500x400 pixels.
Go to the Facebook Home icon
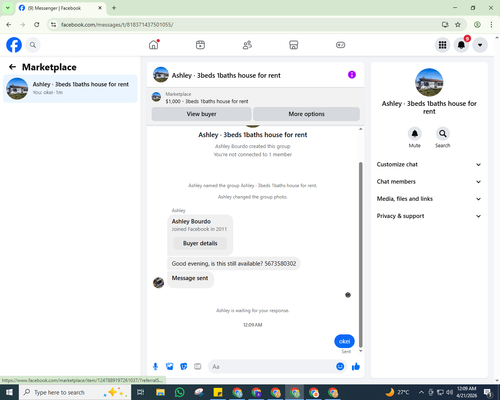[154, 45]
